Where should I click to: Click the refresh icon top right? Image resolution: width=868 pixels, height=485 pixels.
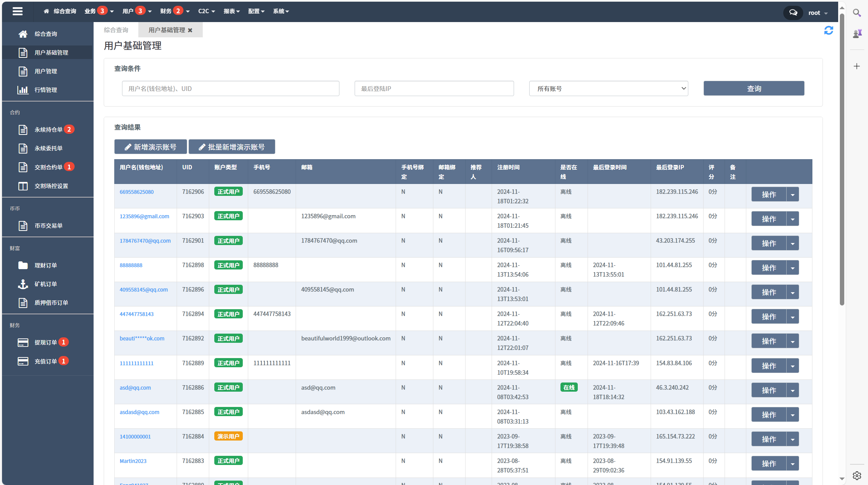[x=829, y=31]
